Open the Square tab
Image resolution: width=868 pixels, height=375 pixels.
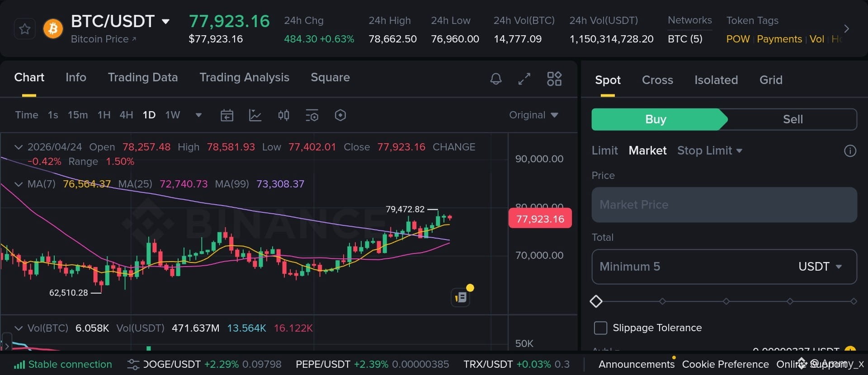[x=330, y=78]
